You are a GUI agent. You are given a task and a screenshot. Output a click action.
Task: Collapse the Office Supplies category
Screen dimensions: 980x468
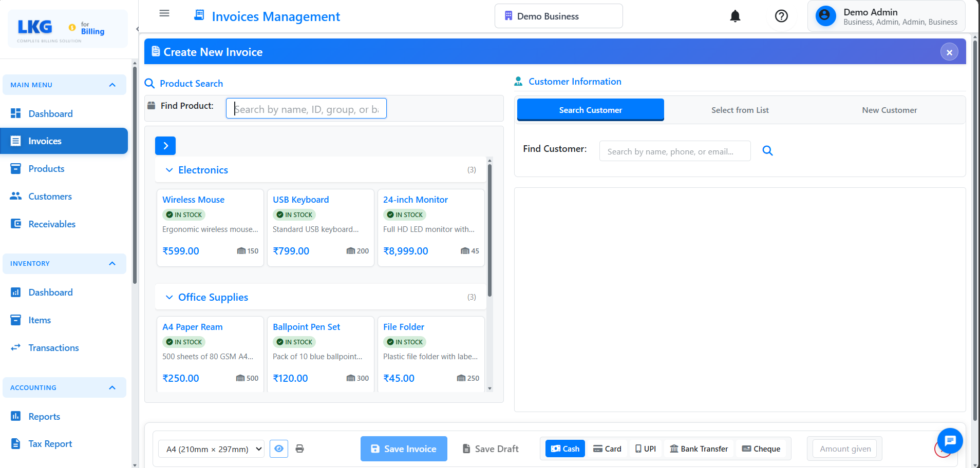(x=169, y=297)
